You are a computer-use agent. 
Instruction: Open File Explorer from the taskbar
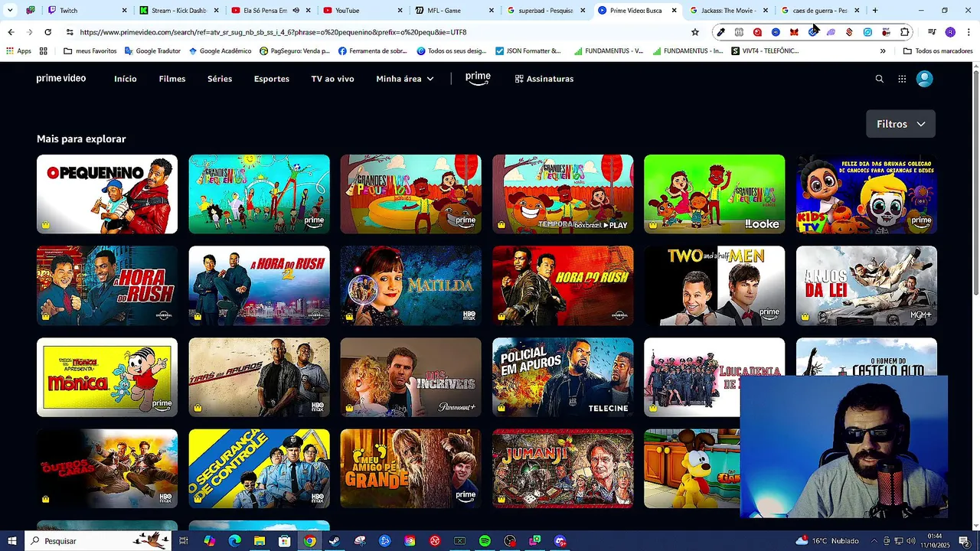point(260,541)
